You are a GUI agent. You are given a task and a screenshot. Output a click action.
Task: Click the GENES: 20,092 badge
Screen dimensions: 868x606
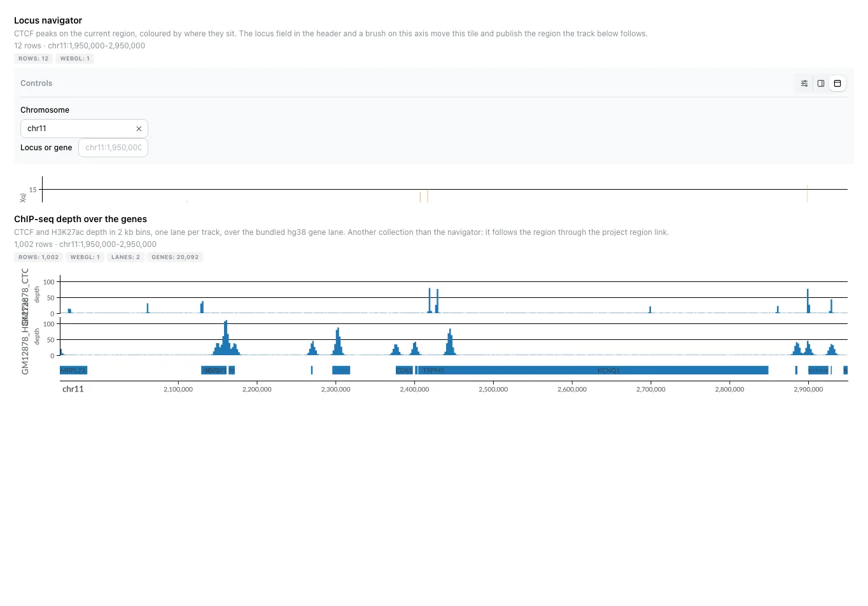click(175, 257)
